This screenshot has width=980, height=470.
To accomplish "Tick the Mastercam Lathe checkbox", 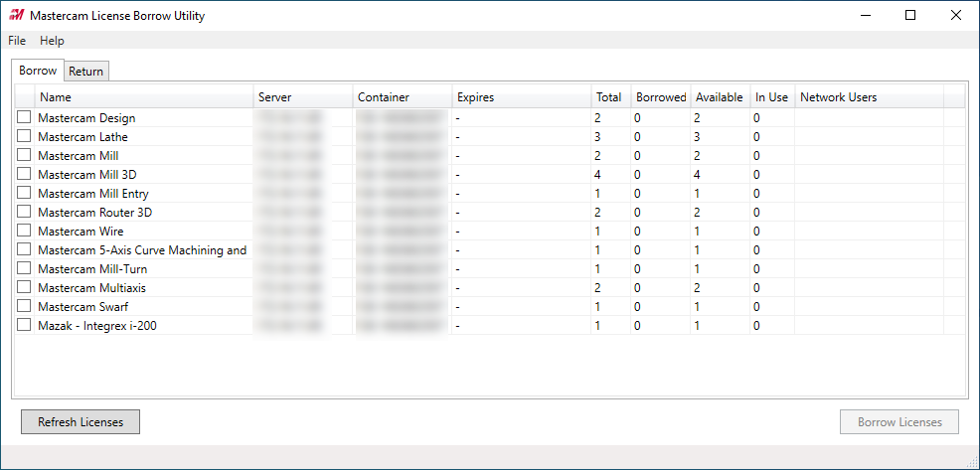I will pos(24,136).
